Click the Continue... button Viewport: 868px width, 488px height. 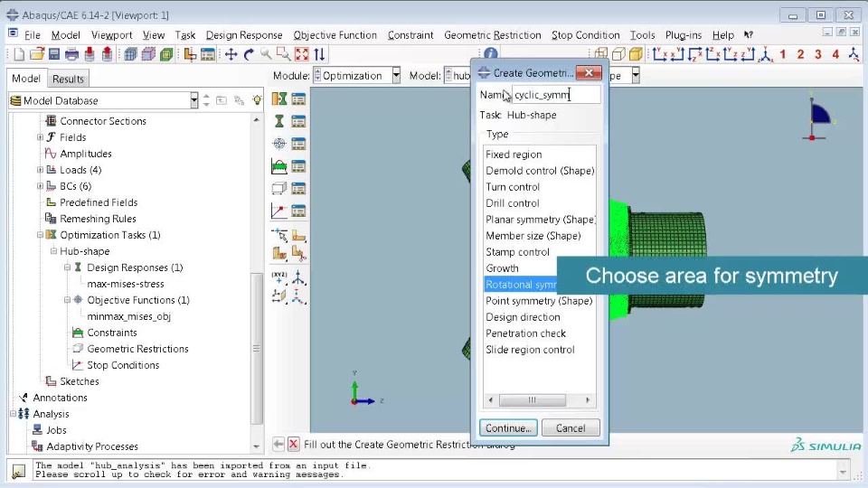click(x=507, y=427)
